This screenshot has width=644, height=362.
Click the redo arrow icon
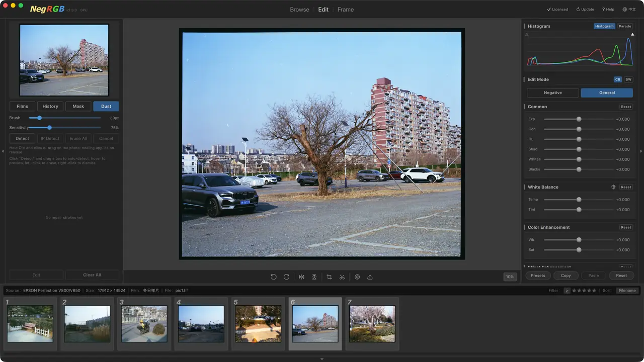(286, 277)
